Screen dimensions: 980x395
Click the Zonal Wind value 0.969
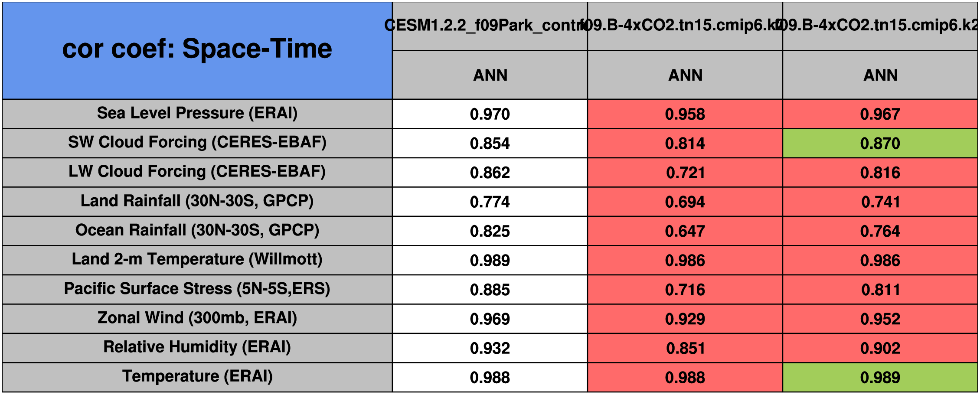[490, 319]
